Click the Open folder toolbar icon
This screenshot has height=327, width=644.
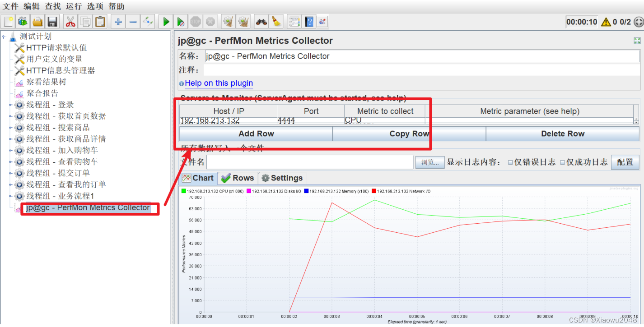[x=38, y=21]
